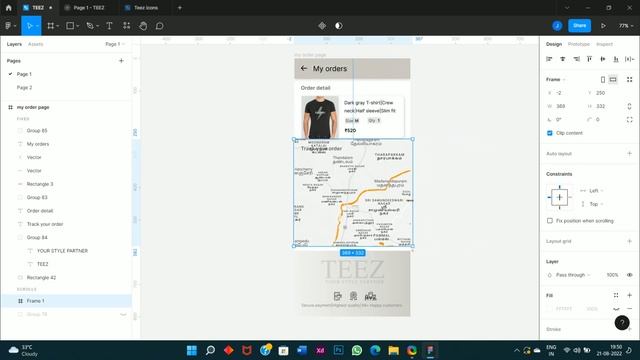Open the Design tab

(x=554, y=44)
